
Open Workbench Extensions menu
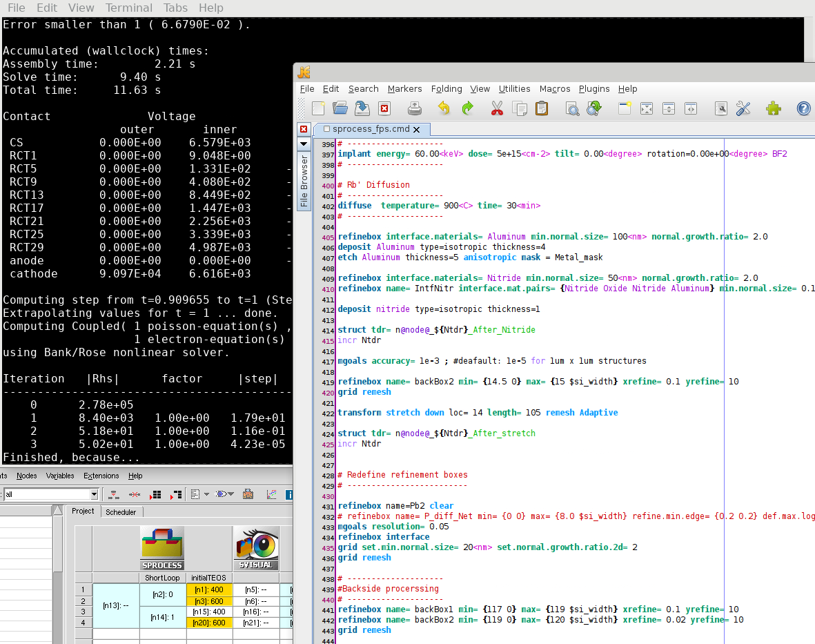101,476
